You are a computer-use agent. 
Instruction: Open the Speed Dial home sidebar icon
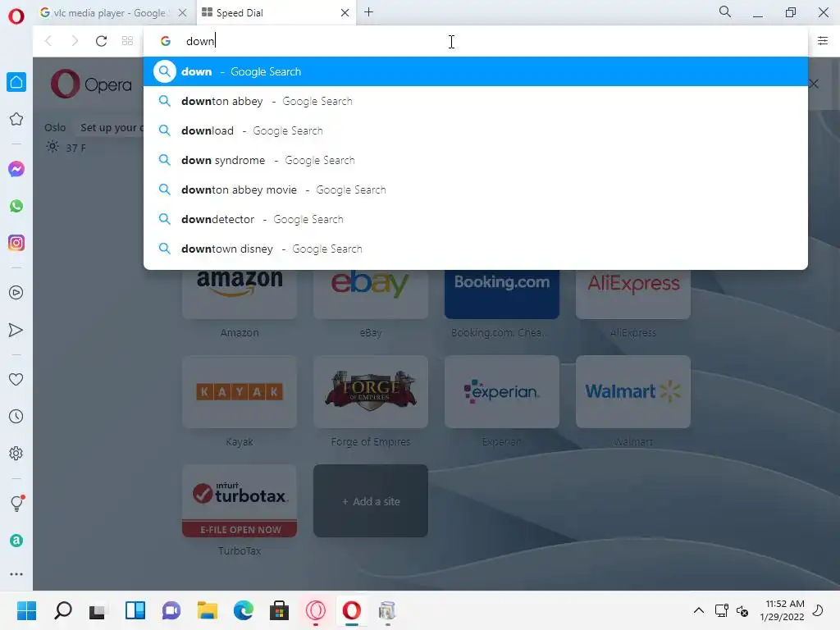(x=16, y=82)
